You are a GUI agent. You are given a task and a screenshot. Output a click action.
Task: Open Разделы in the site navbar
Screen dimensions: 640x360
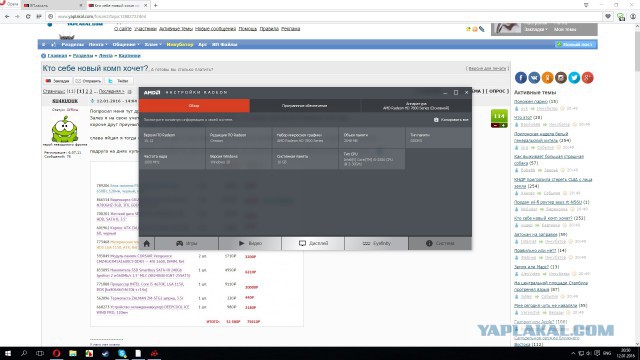[72, 44]
